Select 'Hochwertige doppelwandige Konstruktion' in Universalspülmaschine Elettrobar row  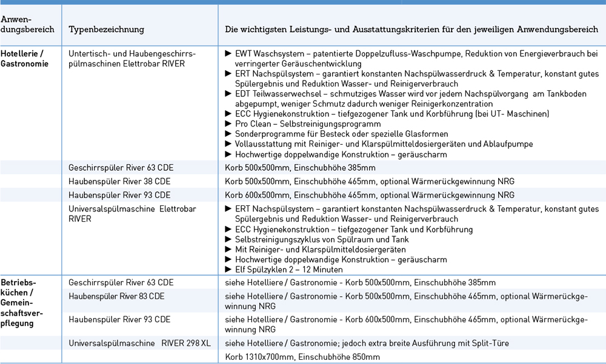pos(341,260)
